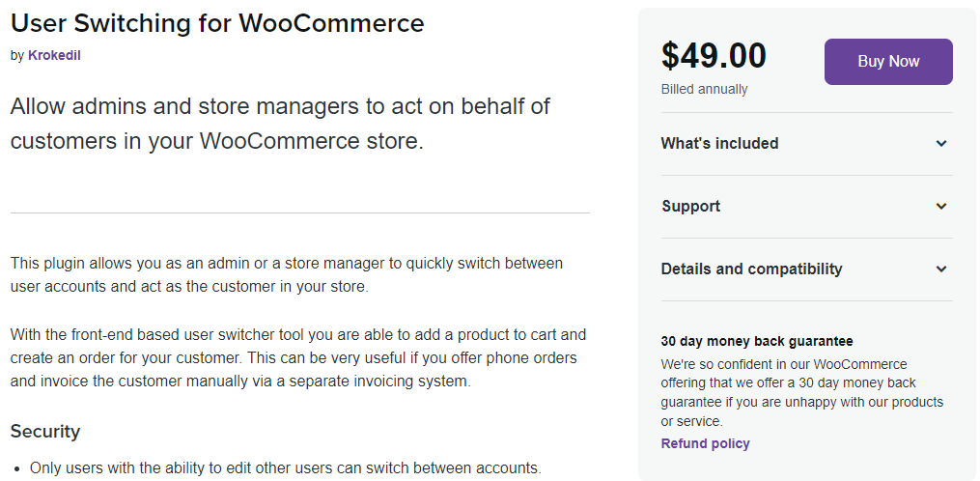Screen dimensions: 980x481
Task: Click the tagline about admins and store managers
Action: (x=280, y=123)
